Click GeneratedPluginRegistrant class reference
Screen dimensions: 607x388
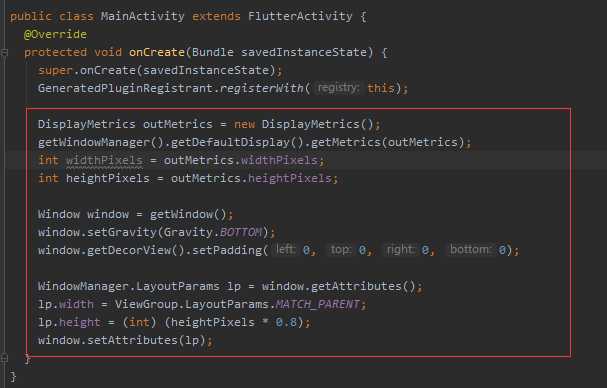pyautogui.click(x=125, y=88)
